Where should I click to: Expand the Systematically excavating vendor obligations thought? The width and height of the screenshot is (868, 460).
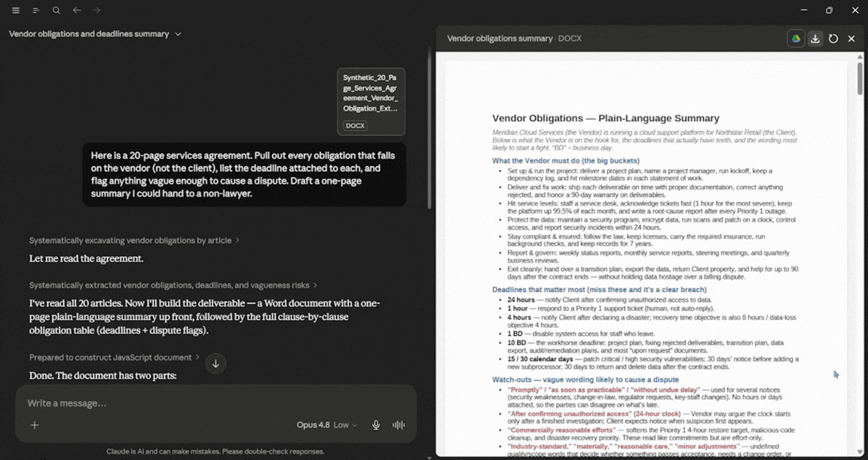click(x=134, y=240)
